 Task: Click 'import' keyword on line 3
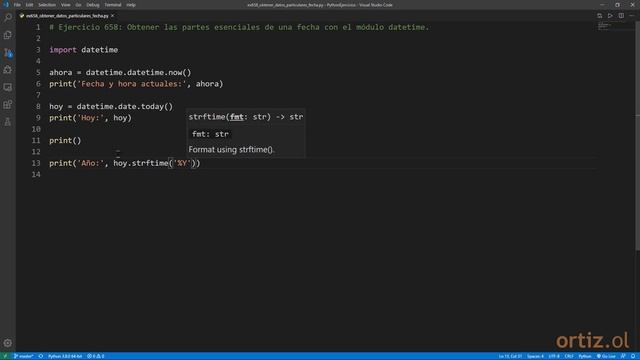coord(63,50)
